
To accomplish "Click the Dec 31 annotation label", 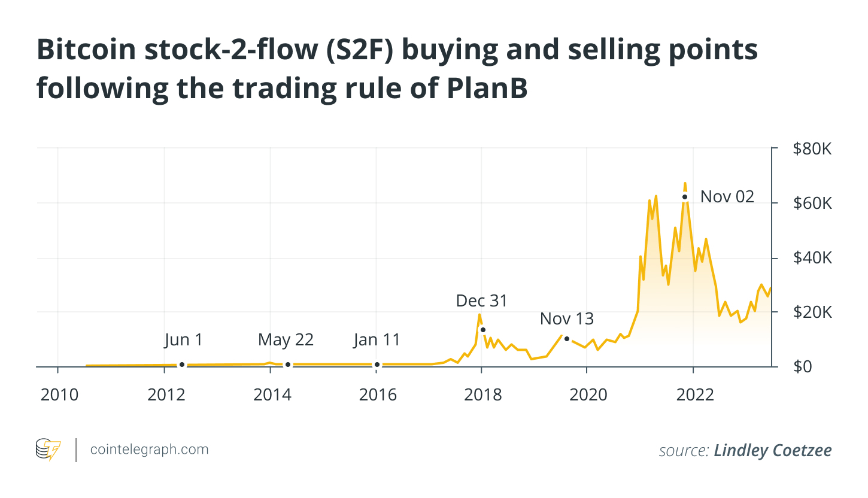I will (481, 300).
